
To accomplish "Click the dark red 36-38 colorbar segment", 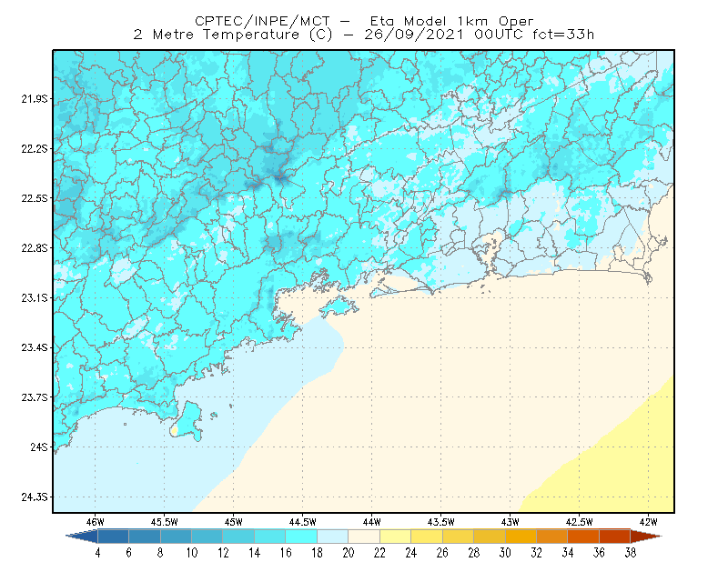I will pos(614,537).
